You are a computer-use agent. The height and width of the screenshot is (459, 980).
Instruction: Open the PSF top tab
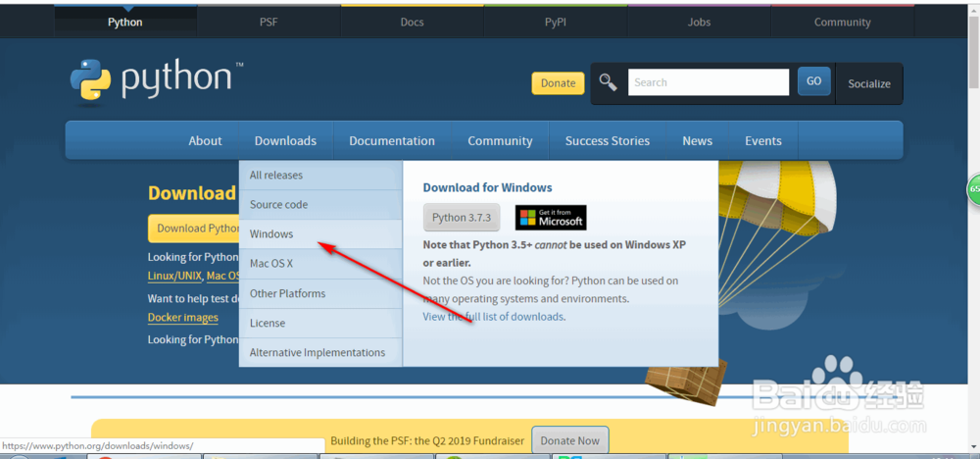(269, 22)
